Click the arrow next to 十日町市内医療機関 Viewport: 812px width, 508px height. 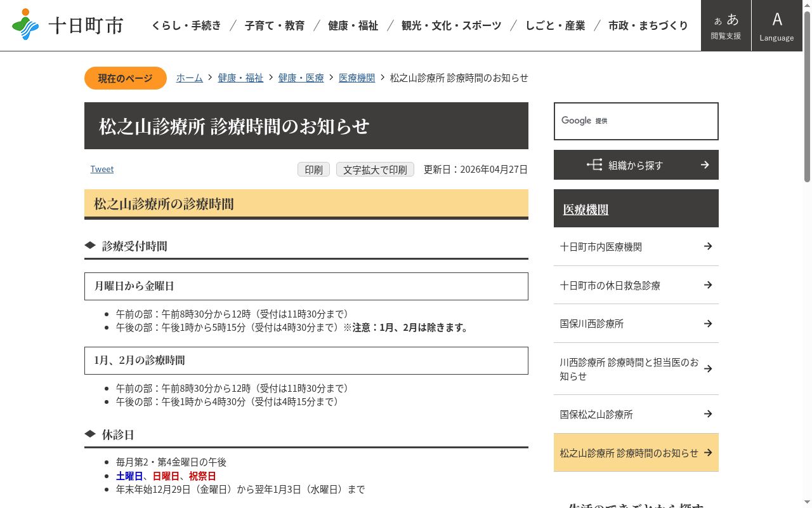pos(708,246)
